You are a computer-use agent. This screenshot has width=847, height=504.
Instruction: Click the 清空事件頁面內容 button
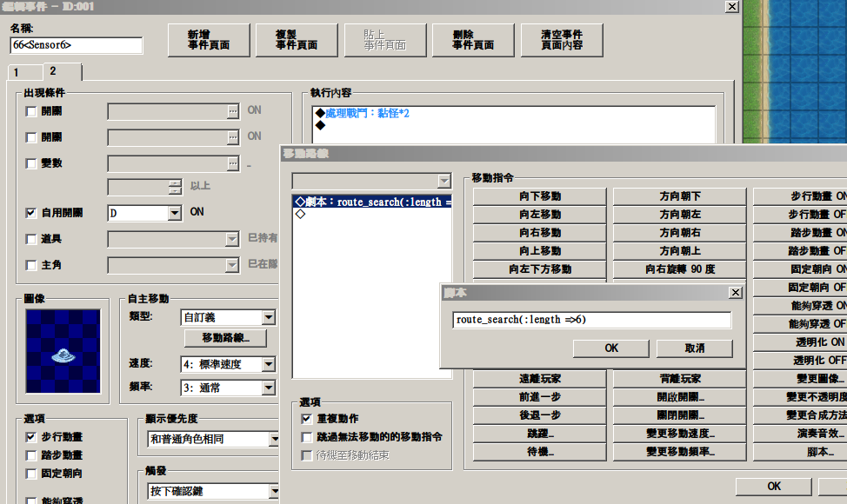coord(562,40)
